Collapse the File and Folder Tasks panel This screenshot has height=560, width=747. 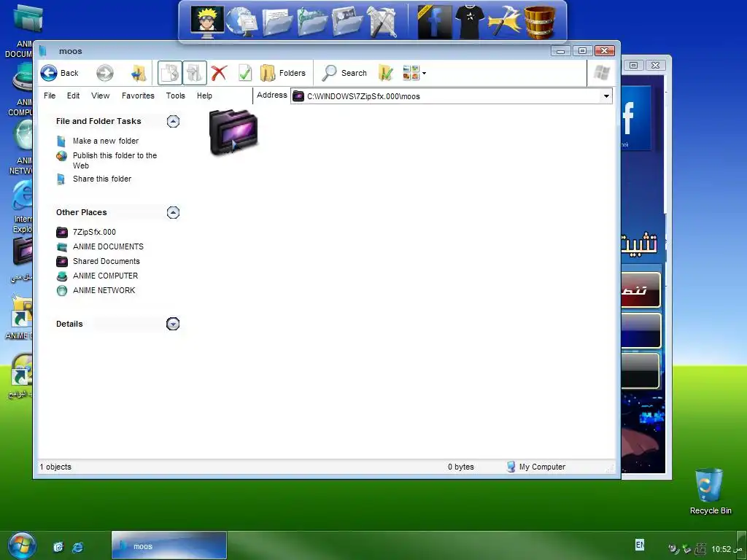click(173, 121)
